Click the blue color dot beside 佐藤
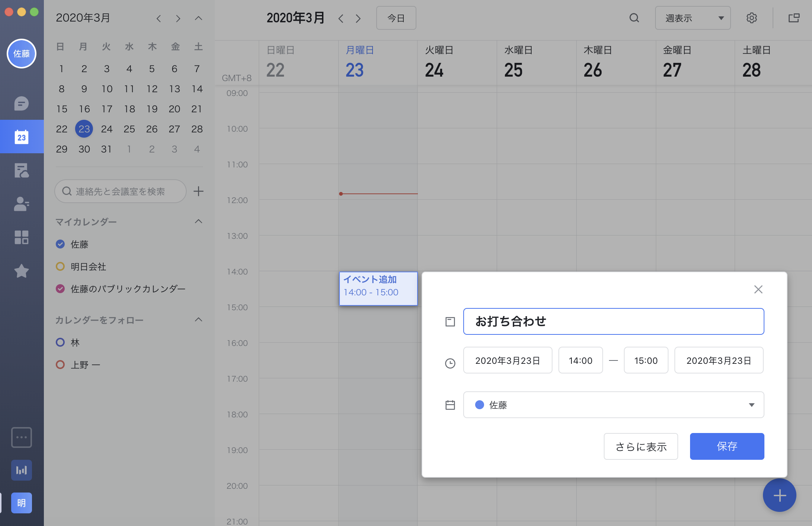 point(480,405)
